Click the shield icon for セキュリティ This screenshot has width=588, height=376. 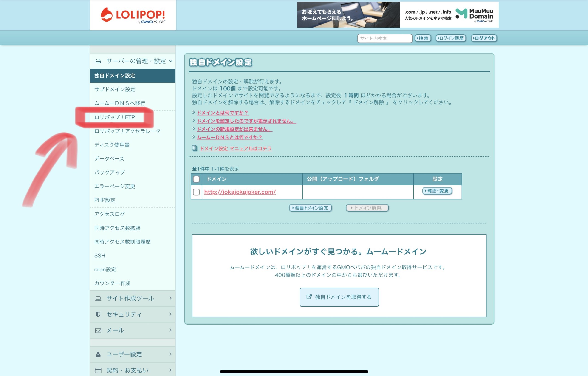tap(98, 314)
